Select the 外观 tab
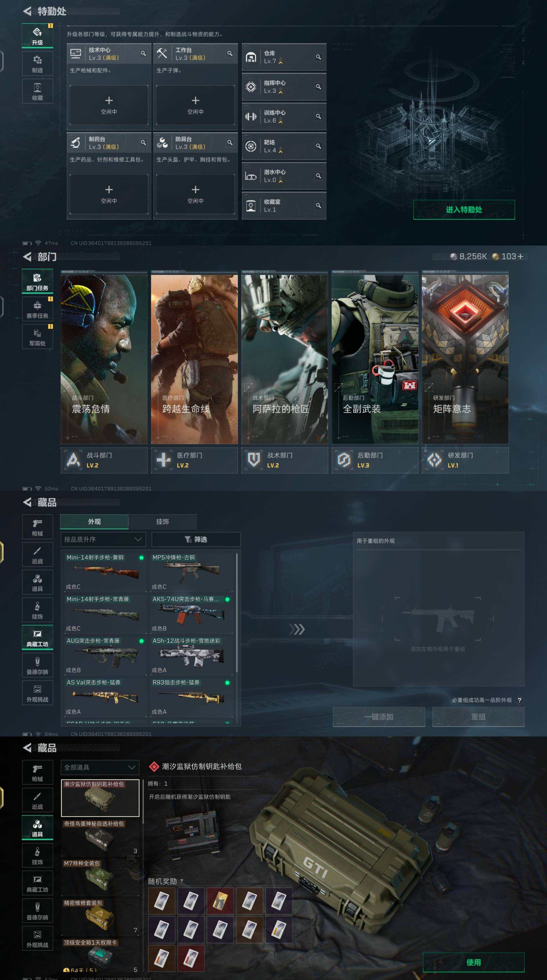Image resolution: width=547 pixels, height=980 pixels. point(94,521)
